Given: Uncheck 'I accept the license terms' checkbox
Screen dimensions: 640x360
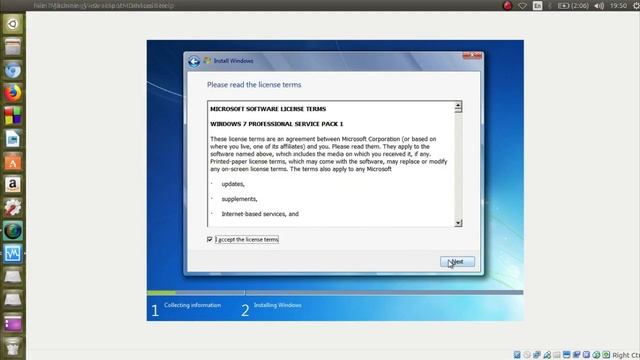Looking at the screenshot, I should [210, 240].
